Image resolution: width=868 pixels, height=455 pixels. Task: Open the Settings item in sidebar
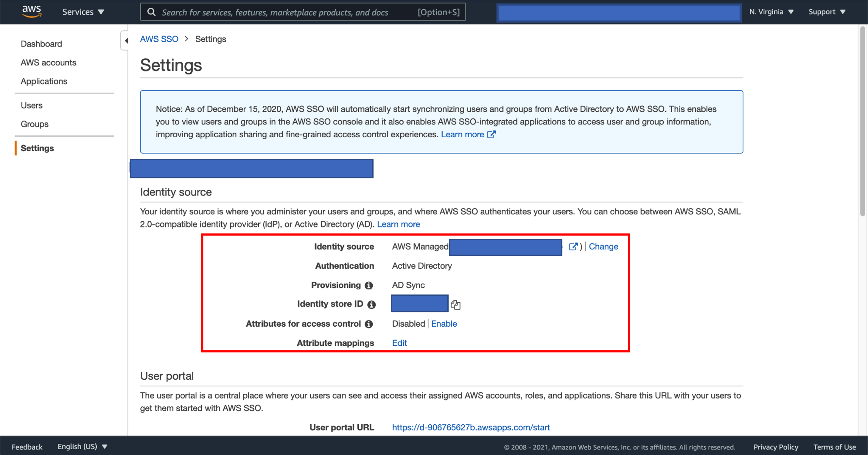point(37,148)
